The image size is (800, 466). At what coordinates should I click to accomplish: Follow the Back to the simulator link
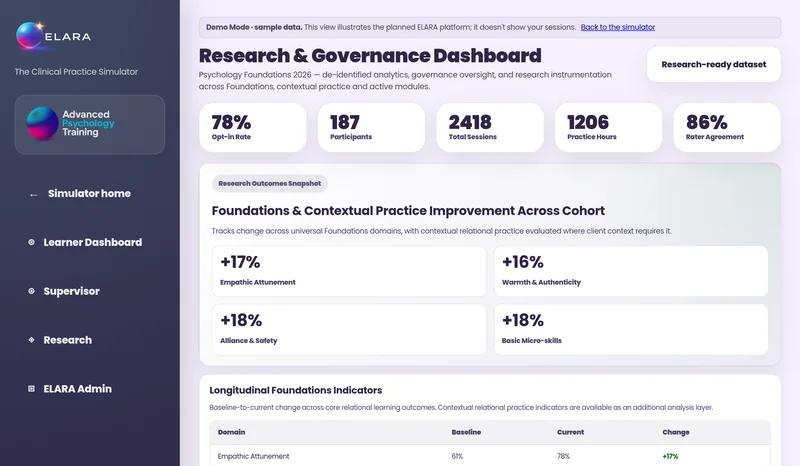[618, 27]
